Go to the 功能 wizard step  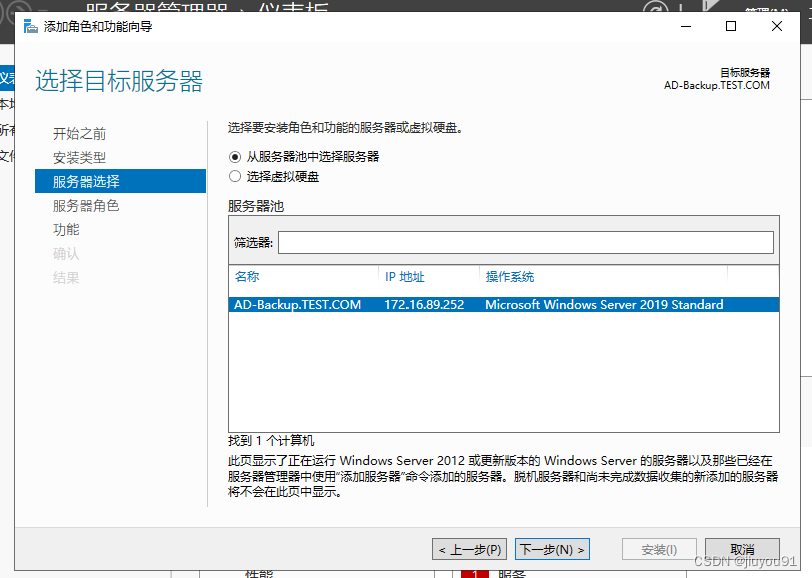[x=66, y=229]
